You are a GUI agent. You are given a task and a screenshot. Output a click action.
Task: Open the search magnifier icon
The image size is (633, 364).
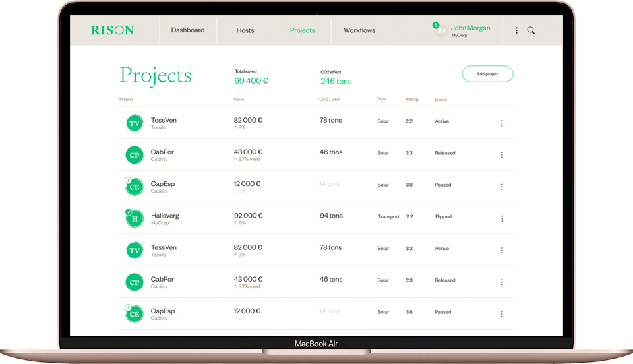point(531,30)
